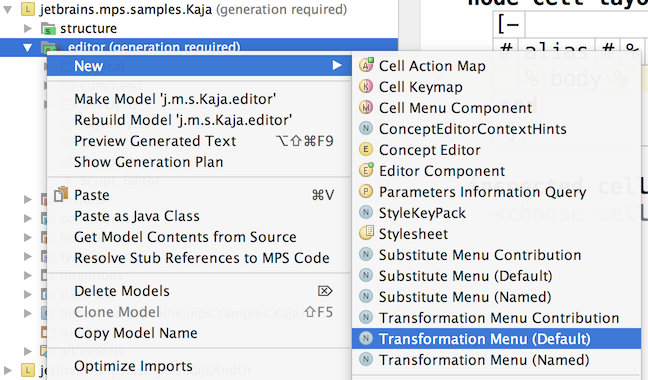Select Transformation Menu (Named)
The width and height of the screenshot is (648, 380).
pos(496,360)
